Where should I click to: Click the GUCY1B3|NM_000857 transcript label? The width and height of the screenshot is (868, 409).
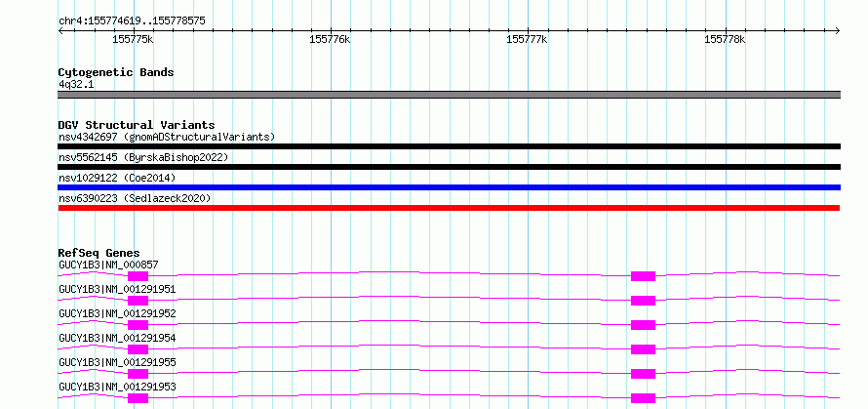tap(108, 265)
